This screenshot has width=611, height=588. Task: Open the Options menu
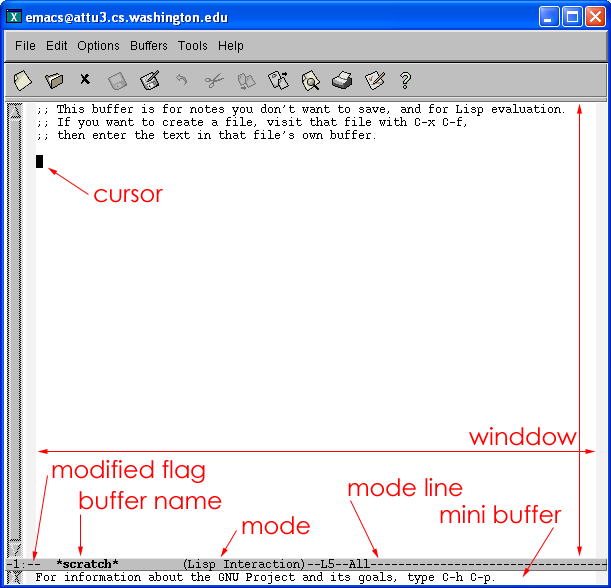pos(98,46)
